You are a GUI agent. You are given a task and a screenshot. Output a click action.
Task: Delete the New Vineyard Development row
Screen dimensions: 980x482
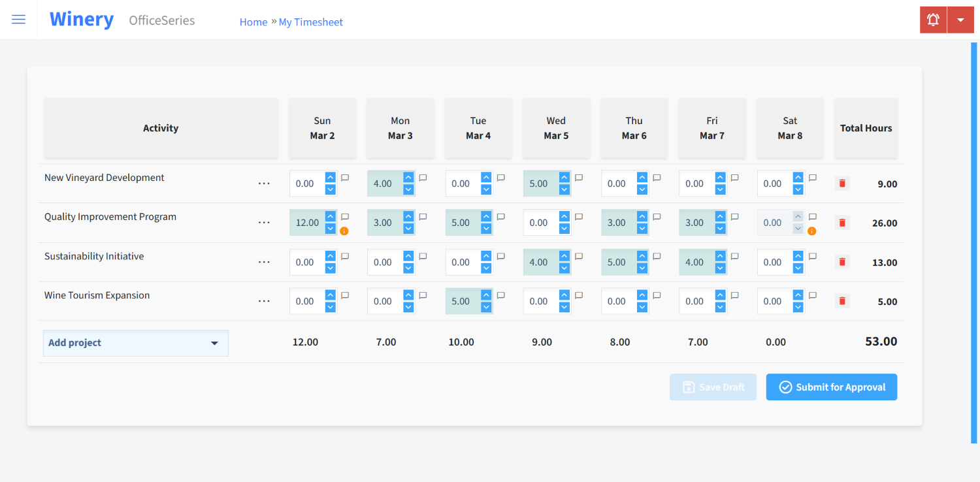[x=842, y=184]
